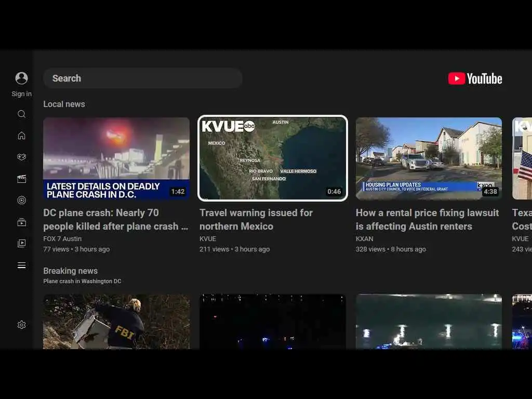Screen dimensions: 532x399
Task: Go to Home via sidebar house icon
Action: (21, 136)
